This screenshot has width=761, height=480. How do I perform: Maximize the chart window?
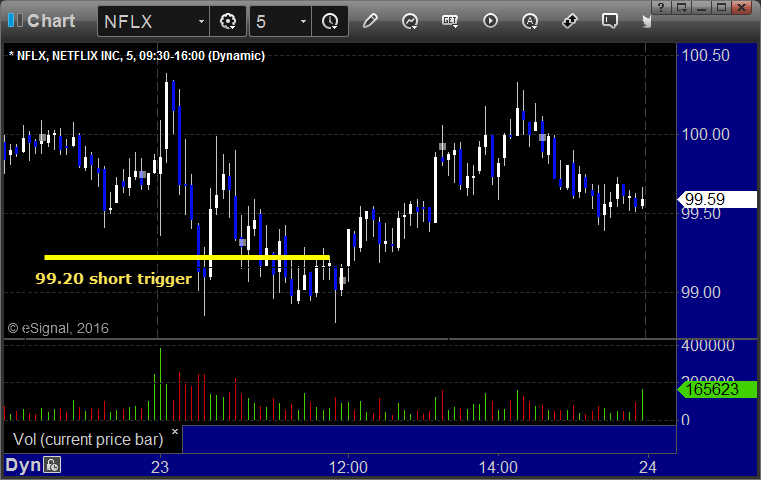point(722,7)
